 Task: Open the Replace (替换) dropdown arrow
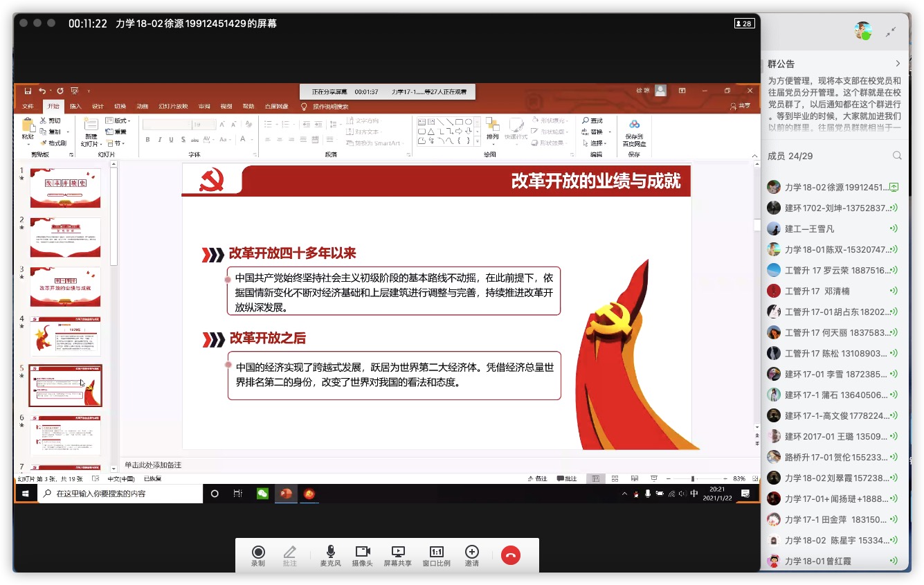[x=610, y=132]
